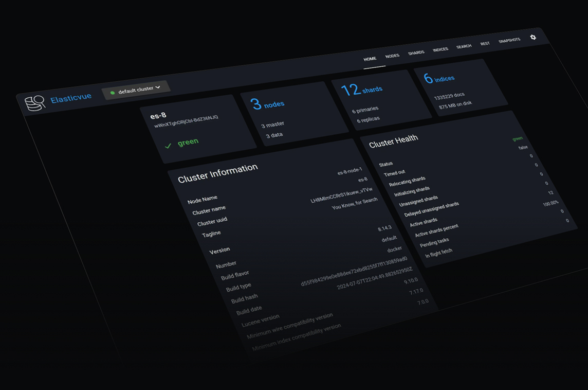Click Minimum index compatibility version label
The height and width of the screenshot is (390, 588).
pyautogui.click(x=296, y=337)
